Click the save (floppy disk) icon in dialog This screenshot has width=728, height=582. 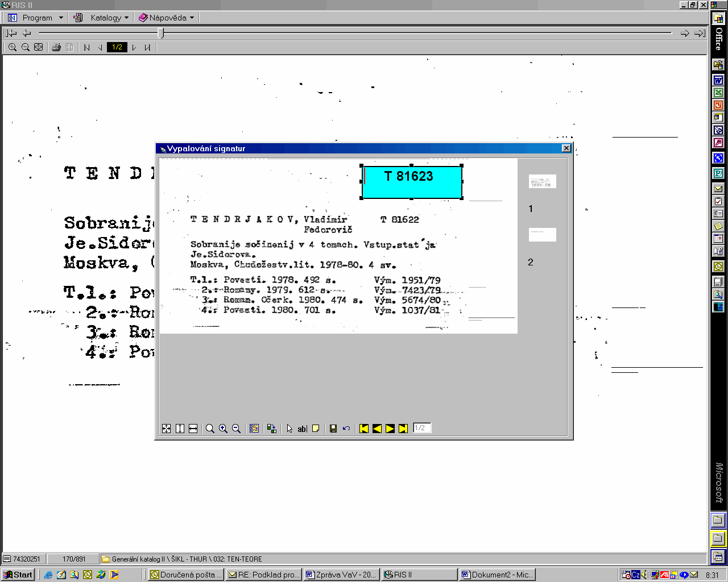click(x=333, y=429)
